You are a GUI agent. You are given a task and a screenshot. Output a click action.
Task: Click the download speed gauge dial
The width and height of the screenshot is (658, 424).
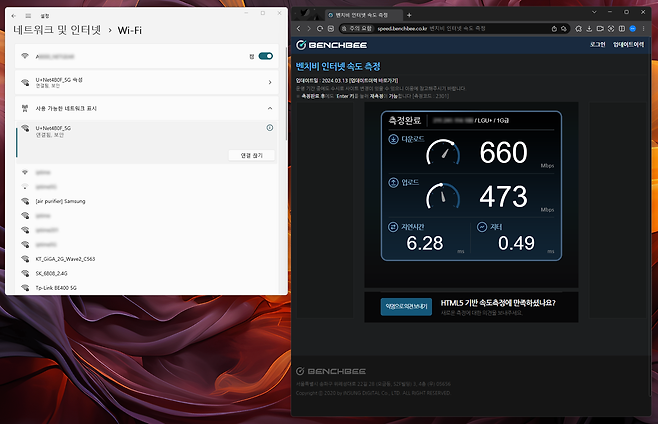pyautogui.click(x=441, y=152)
